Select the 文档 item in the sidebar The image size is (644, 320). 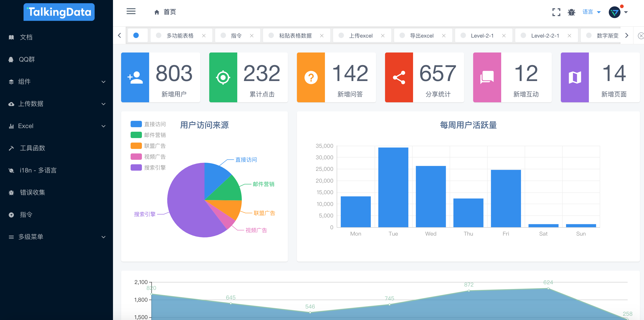point(26,37)
